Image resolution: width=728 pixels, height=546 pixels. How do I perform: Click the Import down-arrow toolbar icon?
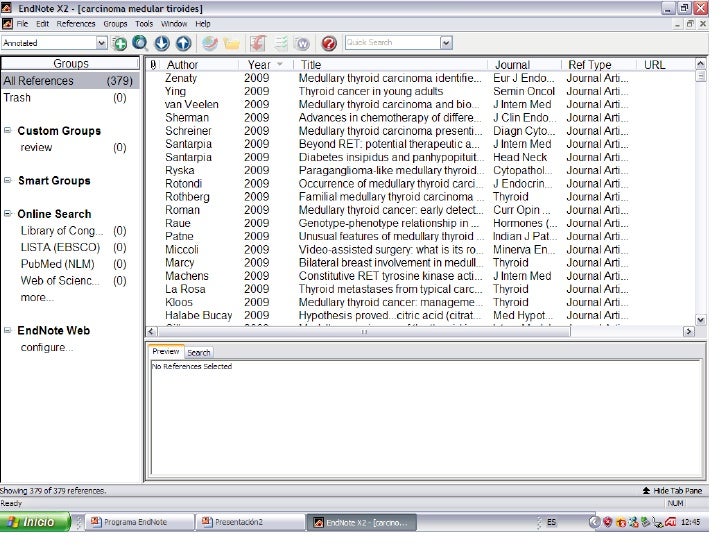[x=162, y=43]
